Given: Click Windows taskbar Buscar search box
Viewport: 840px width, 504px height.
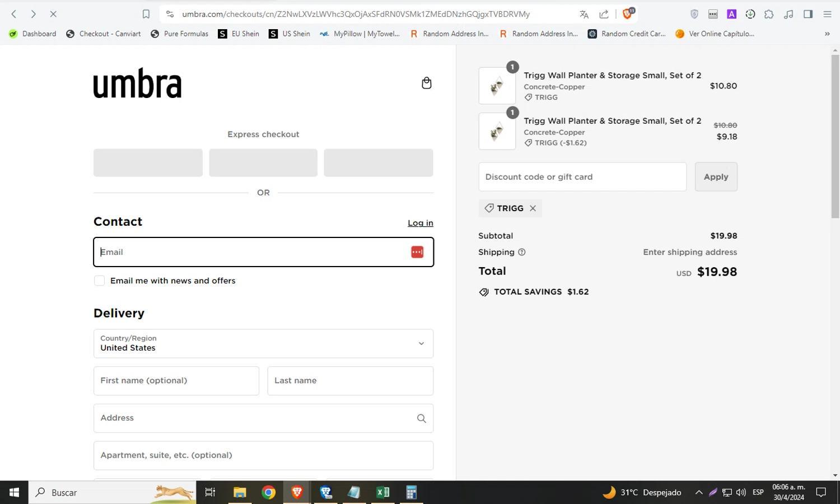Looking at the screenshot, I should (112, 492).
